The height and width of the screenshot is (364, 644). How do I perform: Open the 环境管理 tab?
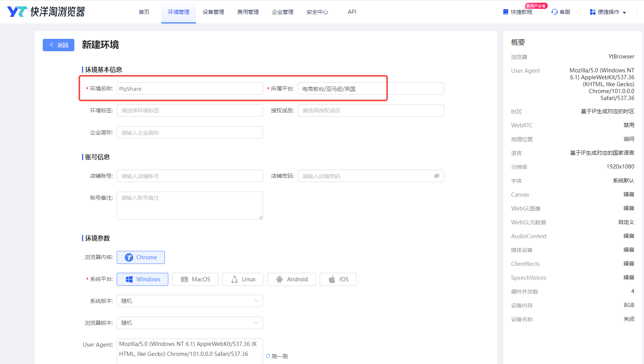tap(179, 12)
